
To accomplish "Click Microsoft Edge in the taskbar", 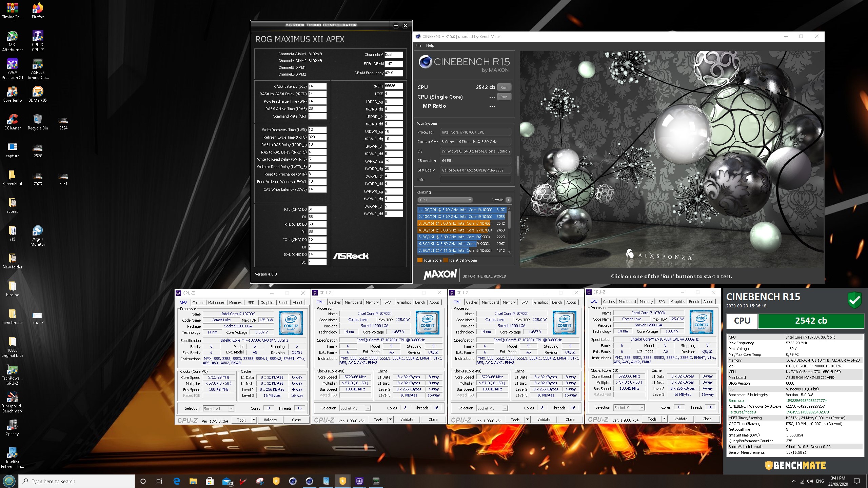I will point(177,481).
